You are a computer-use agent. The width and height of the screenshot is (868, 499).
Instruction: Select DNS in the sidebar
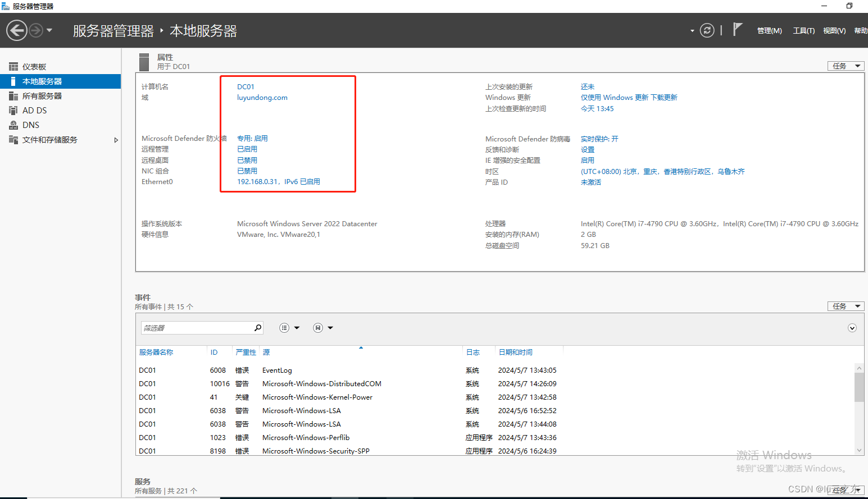click(x=60, y=125)
